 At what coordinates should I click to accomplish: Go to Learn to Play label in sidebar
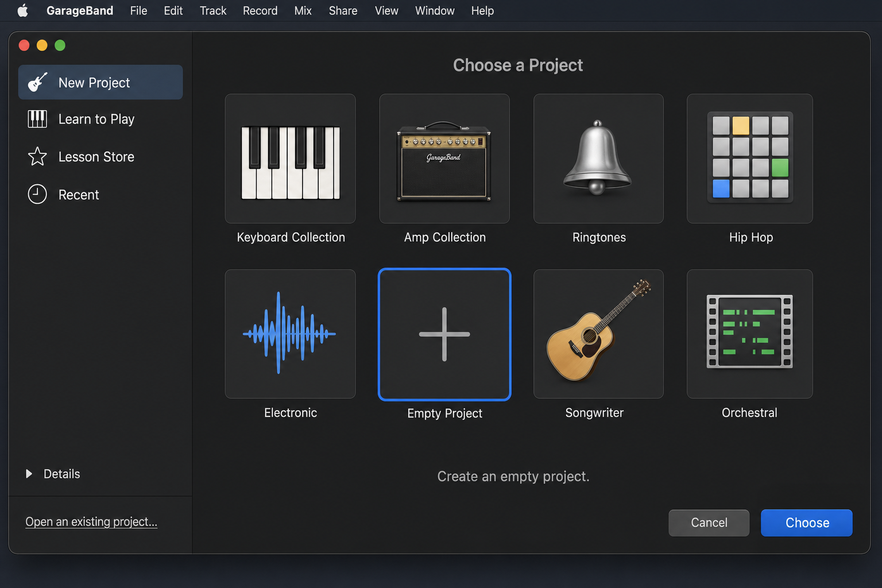(x=96, y=119)
